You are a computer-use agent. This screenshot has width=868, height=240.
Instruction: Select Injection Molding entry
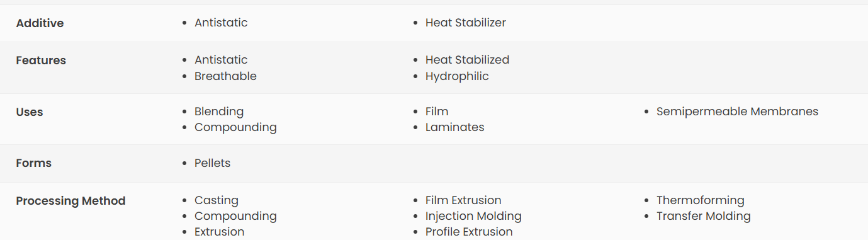point(473,216)
